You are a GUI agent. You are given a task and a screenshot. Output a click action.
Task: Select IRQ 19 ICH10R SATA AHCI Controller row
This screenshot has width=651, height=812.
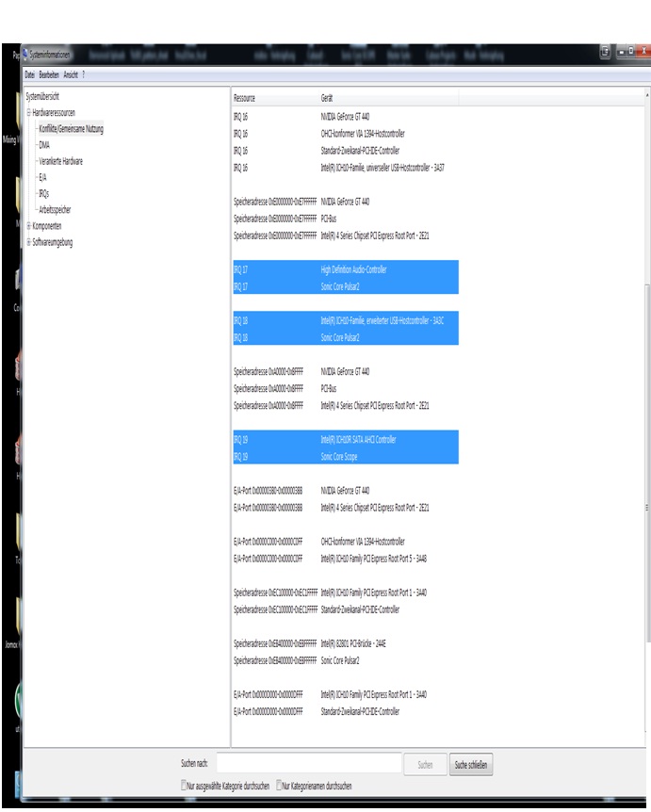click(346, 440)
